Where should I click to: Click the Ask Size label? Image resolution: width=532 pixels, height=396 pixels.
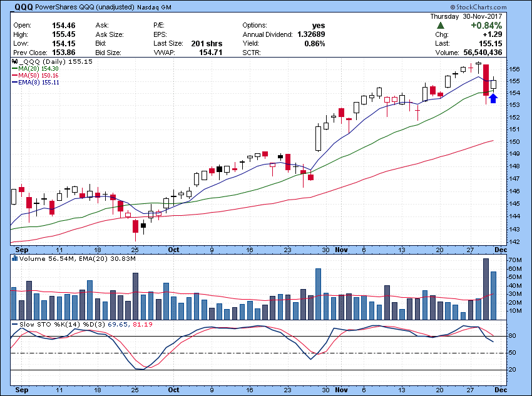click(x=110, y=34)
